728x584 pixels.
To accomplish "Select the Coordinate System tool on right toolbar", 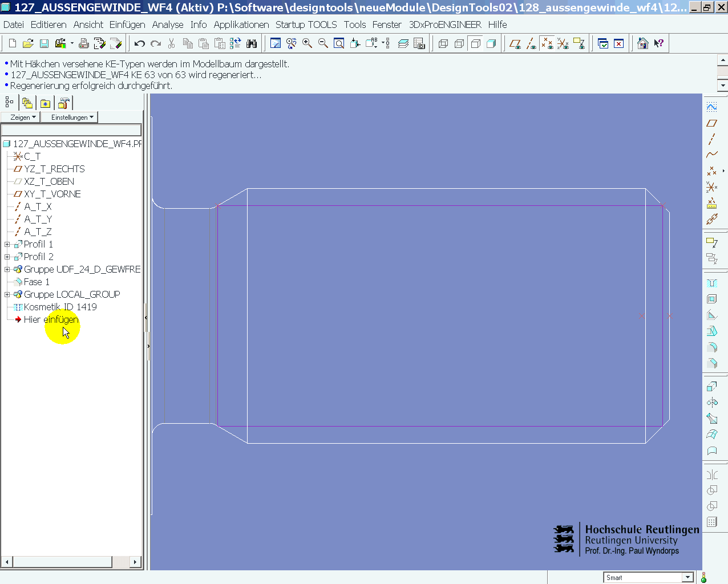I will pos(711,187).
